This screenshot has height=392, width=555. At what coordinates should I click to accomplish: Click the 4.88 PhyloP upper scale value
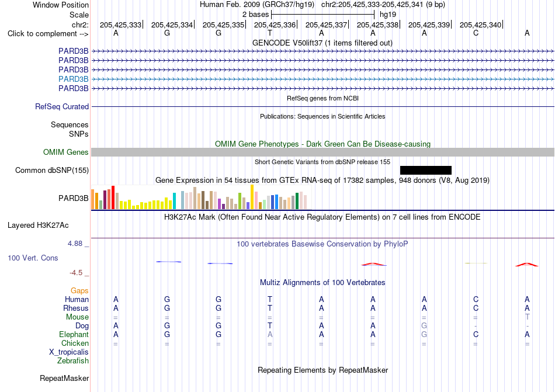[x=75, y=244]
